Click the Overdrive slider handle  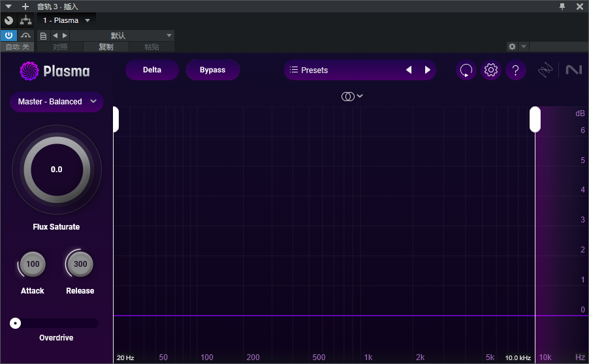pyautogui.click(x=16, y=323)
